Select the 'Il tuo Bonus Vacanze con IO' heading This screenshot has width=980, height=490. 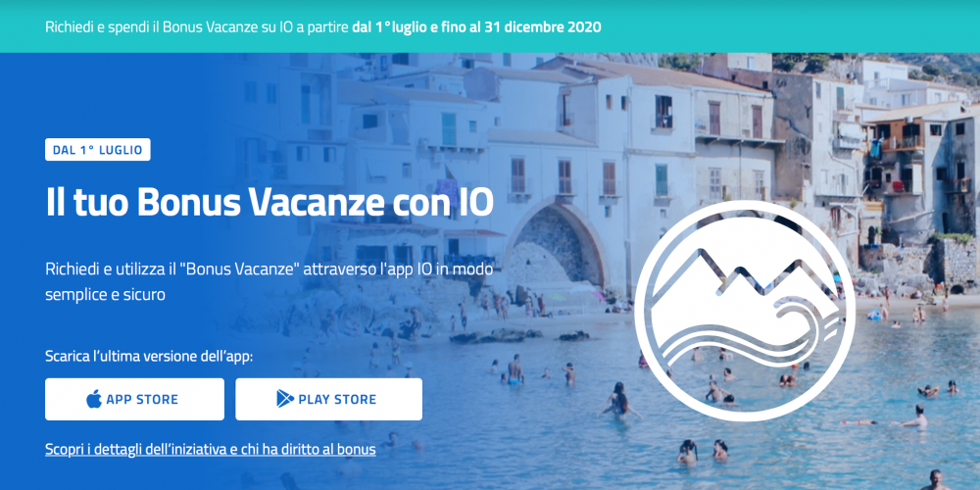[269, 203]
